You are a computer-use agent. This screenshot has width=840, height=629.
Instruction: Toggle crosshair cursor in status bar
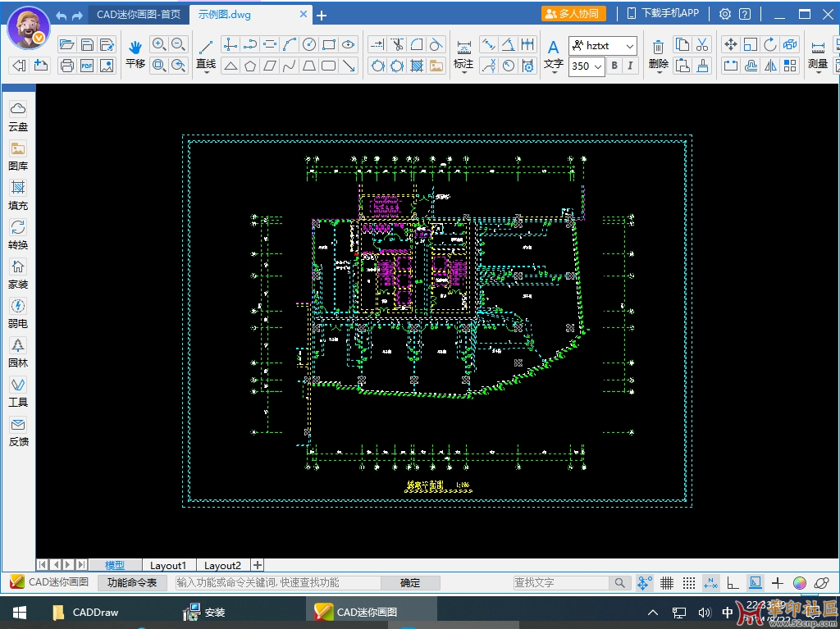778,582
